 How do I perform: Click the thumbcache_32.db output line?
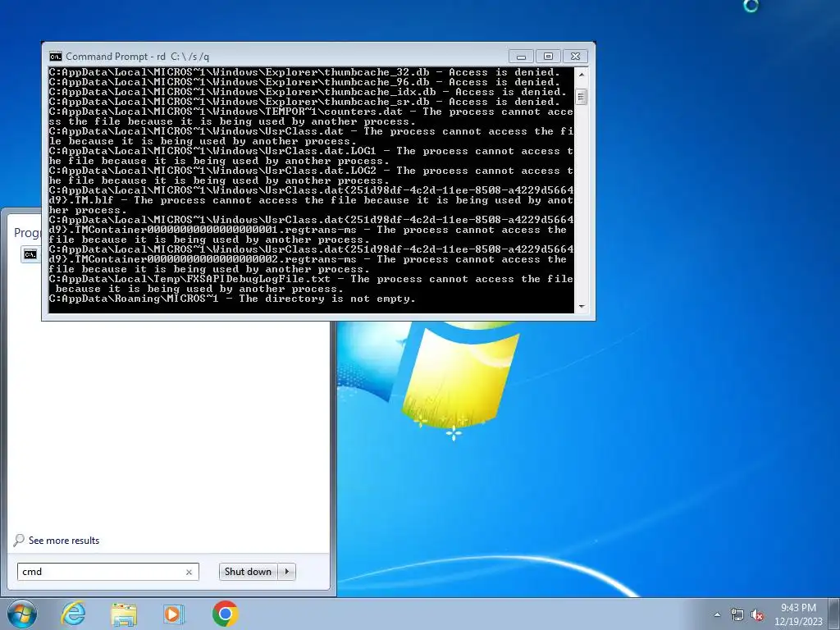pos(304,72)
